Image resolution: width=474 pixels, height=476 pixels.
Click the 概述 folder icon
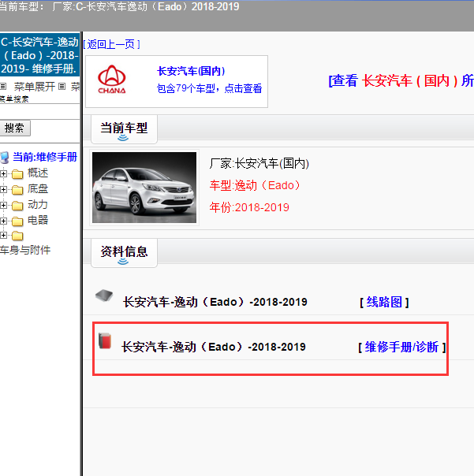pos(17,174)
